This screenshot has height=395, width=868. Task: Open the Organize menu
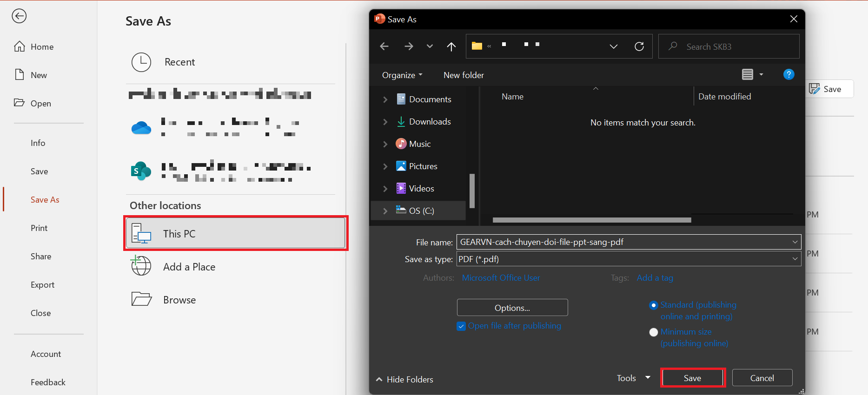click(402, 75)
